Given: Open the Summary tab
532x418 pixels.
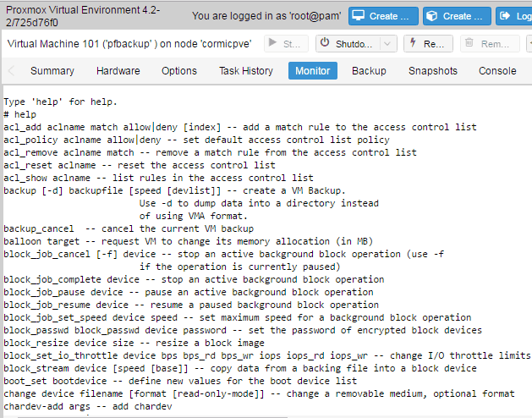Looking at the screenshot, I should coord(52,70).
